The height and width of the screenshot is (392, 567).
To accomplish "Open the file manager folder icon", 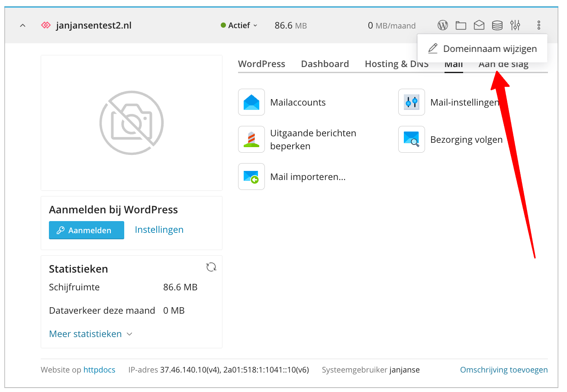I will point(461,26).
